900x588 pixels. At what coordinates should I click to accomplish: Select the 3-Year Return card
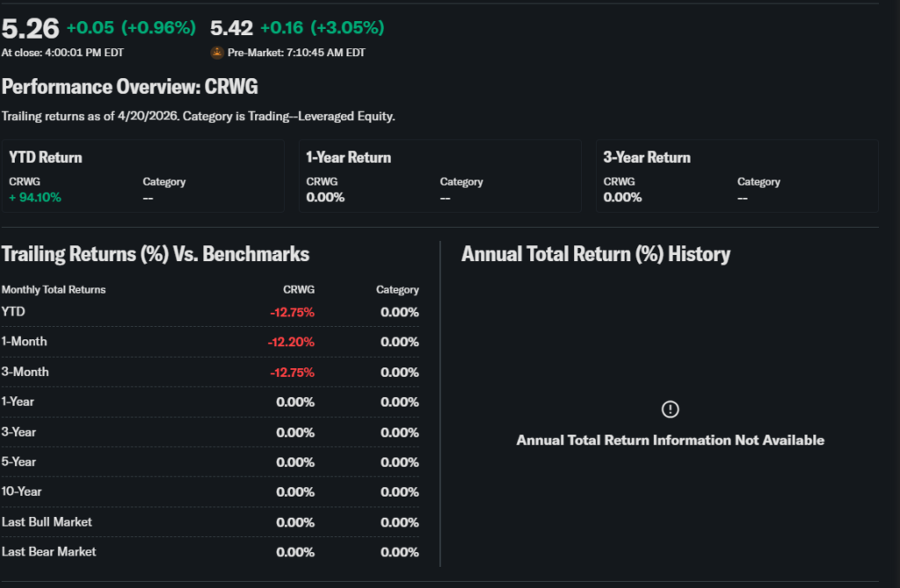[737, 176]
